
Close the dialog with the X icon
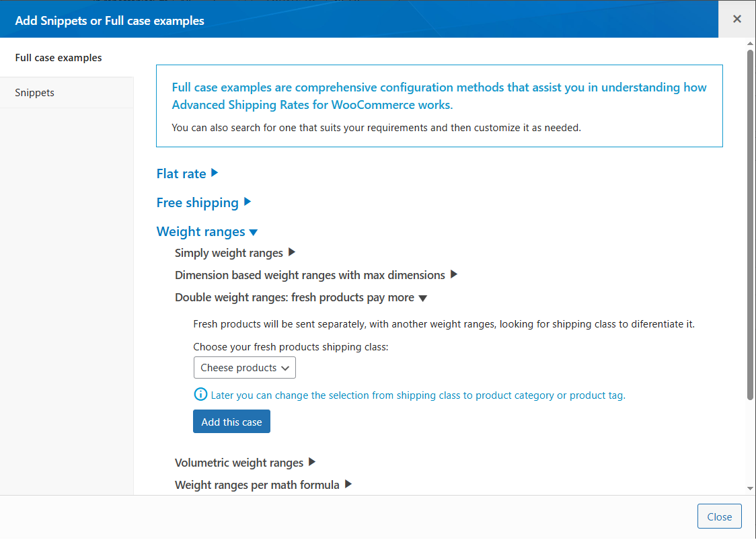(x=737, y=19)
